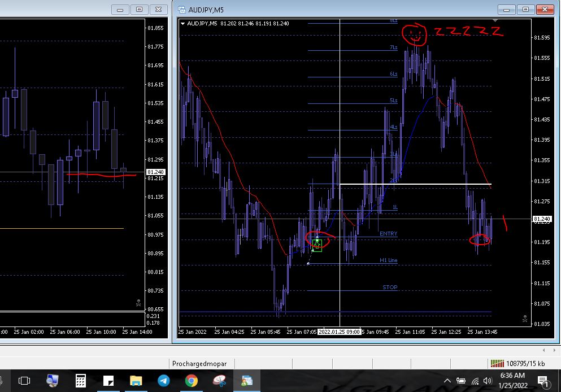This screenshot has height=392, width=561.
Task: Click the STOP level label
Action: point(390,287)
